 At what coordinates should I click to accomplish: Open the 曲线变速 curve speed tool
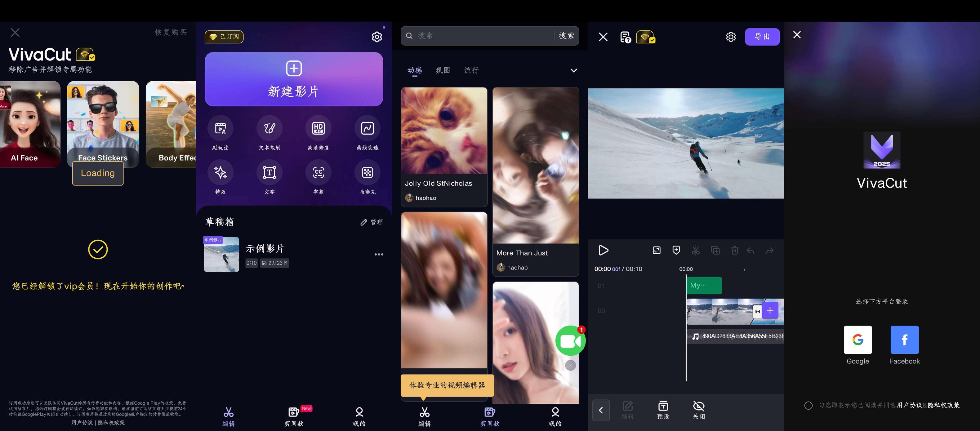pyautogui.click(x=367, y=129)
